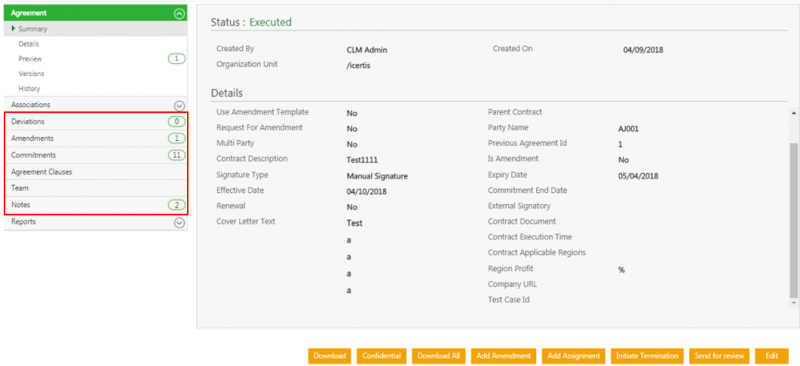This screenshot has width=800, height=366.
Task: Click the Test Case Id label
Action: 508,300
